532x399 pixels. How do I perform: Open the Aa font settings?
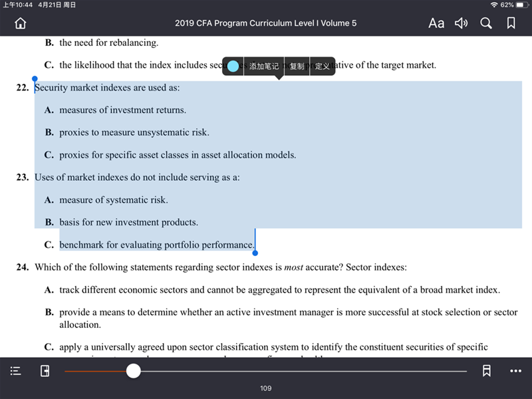[436, 23]
